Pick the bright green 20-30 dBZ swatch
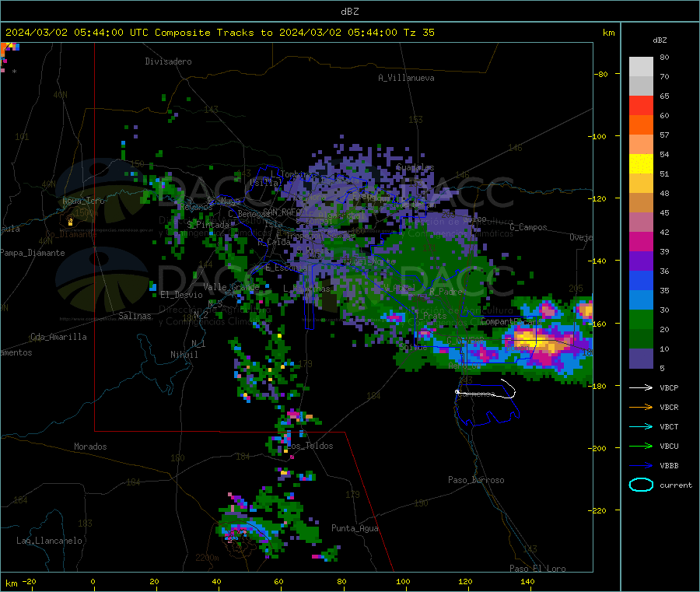 click(641, 319)
